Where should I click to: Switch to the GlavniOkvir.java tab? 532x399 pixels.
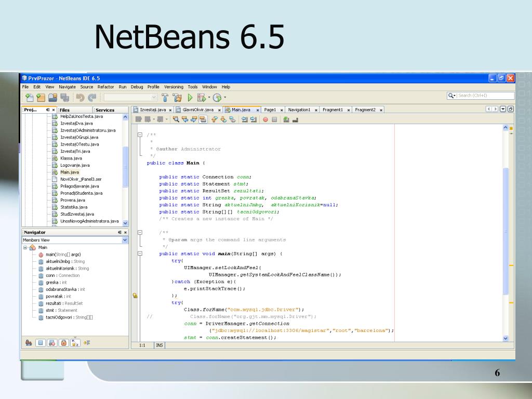point(198,110)
